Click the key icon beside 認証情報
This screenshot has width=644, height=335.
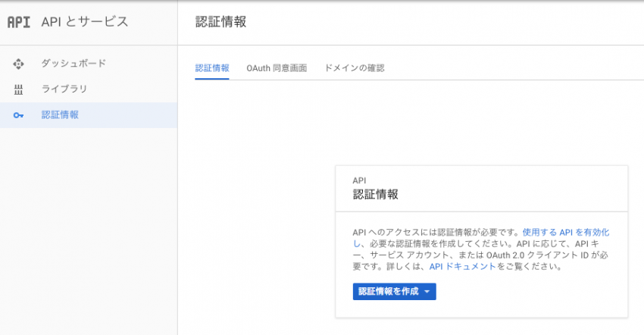point(18,115)
